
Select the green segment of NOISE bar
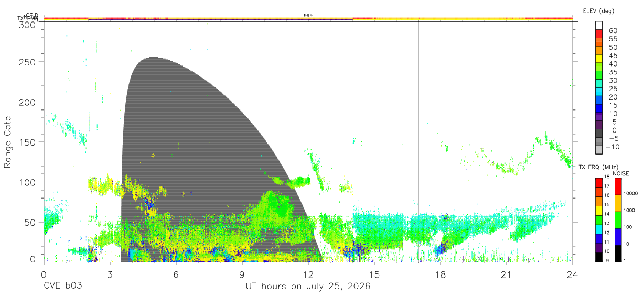[618, 220]
